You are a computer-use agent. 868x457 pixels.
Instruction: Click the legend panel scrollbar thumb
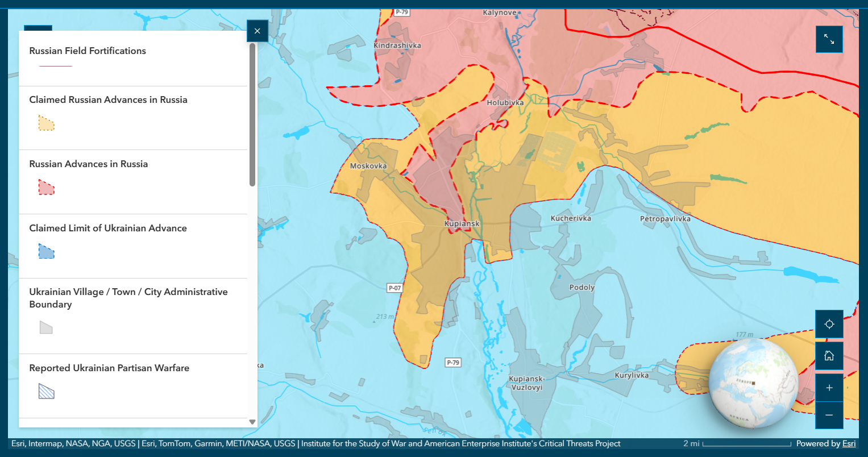pyautogui.click(x=252, y=114)
